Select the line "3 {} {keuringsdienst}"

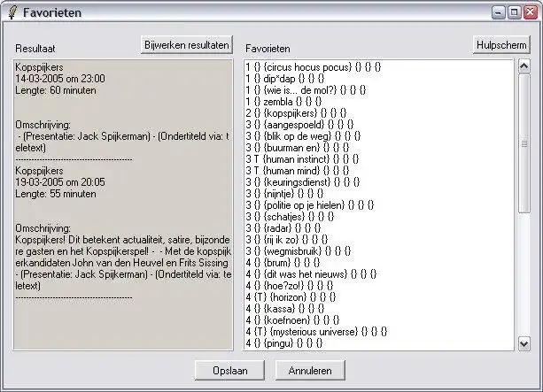(x=303, y=182)
